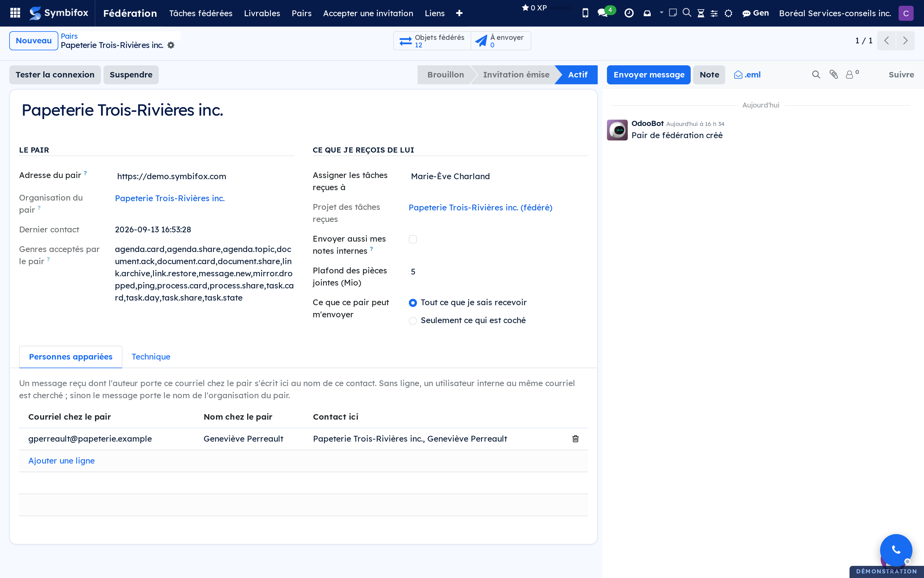Screen dimensions: 924x578
Task: Click the sun theme icon
Action: pyautogui.click(x=728, y=13)
